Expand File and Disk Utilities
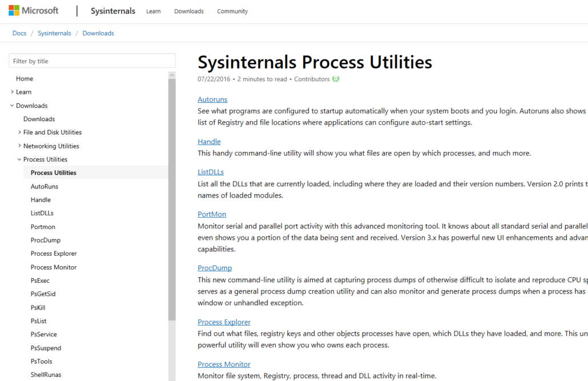Viewport: 588px width, 381px height. pos(19,132)
